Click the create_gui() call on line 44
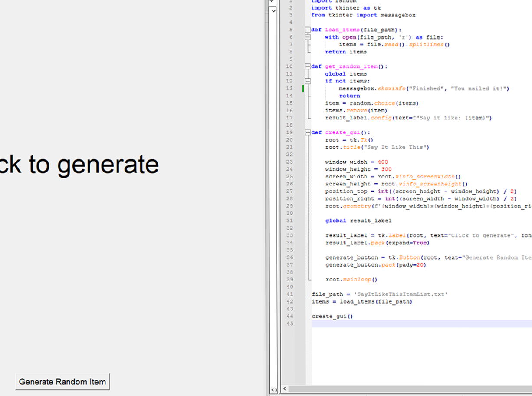 [332, 317]
